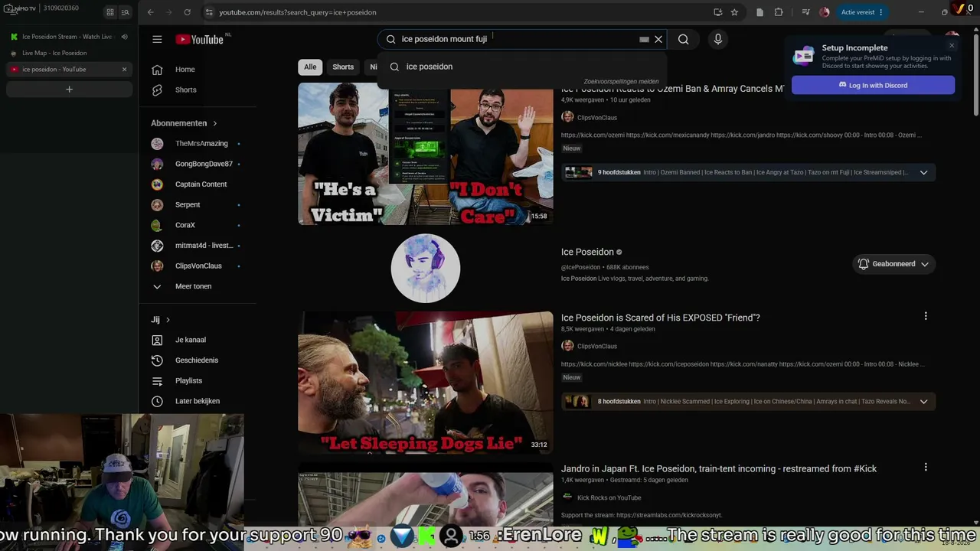Viewport: 980px width, 551px height.
Task: Click Zoekvoorspellingen melden link
Action: coord(621,81)
